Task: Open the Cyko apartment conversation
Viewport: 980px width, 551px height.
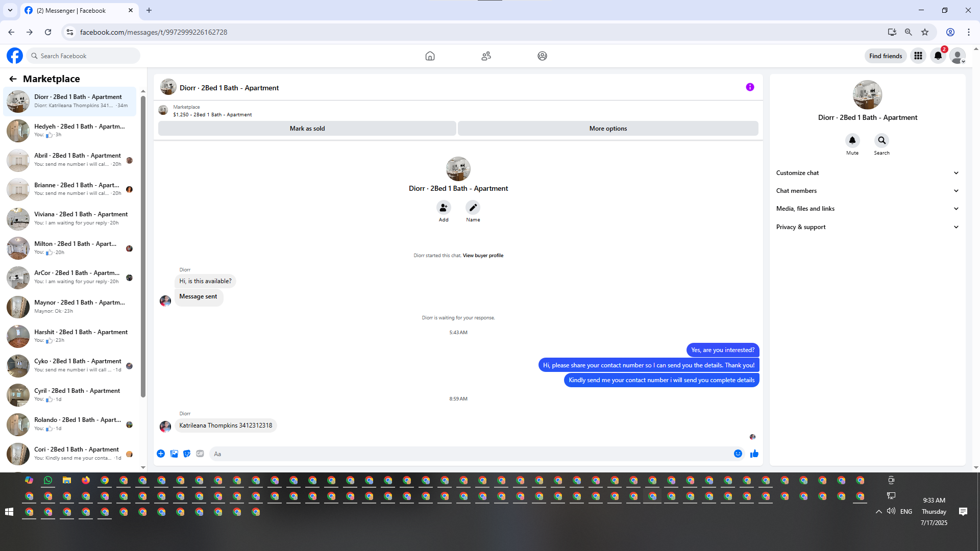Action: click(x=70, y=366)
